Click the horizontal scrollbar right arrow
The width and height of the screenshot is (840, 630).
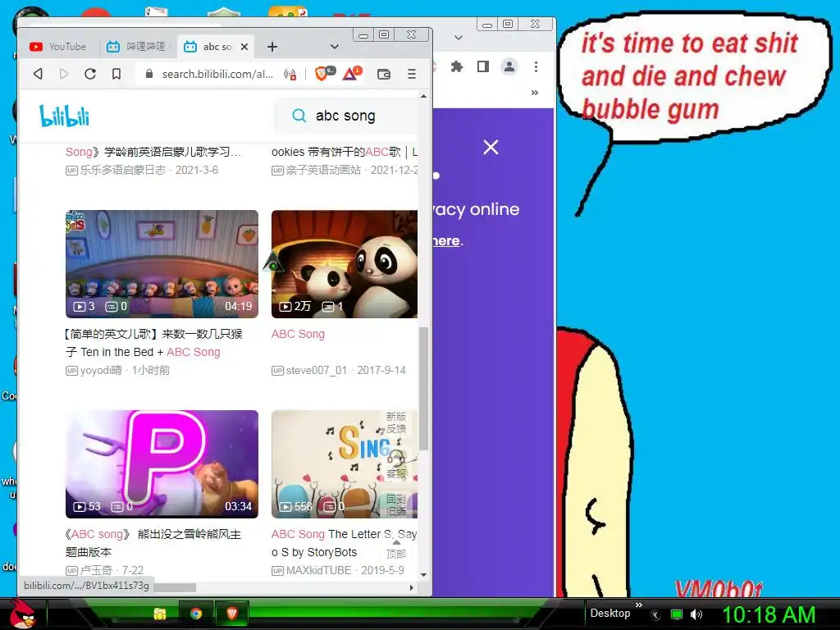tap(412, 587)
